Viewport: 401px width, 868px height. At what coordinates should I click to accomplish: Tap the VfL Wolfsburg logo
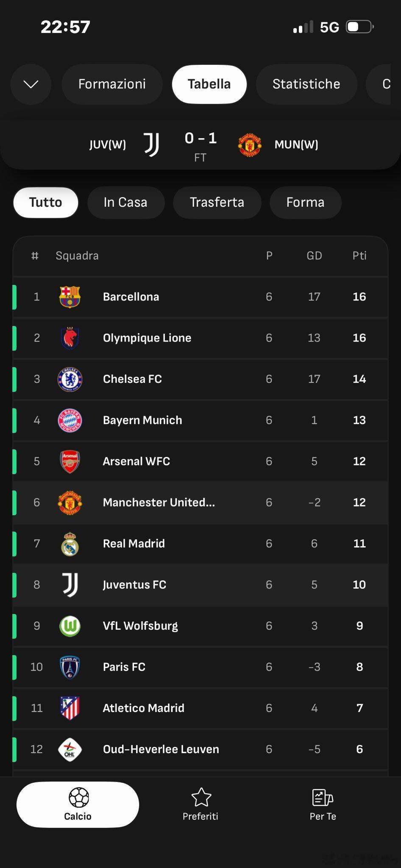[x=70, y=626]
